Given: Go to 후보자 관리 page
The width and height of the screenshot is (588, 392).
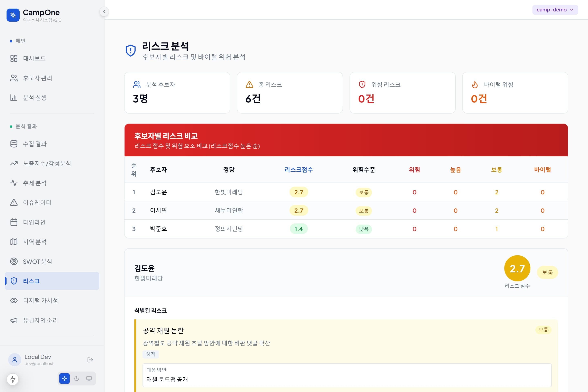Looking at the screenshot, I should tap(52, 78).
